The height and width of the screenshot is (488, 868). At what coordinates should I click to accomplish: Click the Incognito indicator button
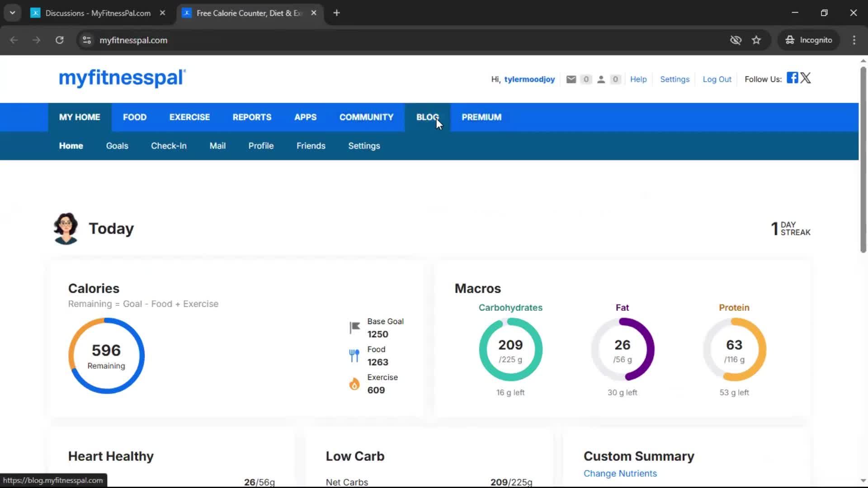point(809,40)
